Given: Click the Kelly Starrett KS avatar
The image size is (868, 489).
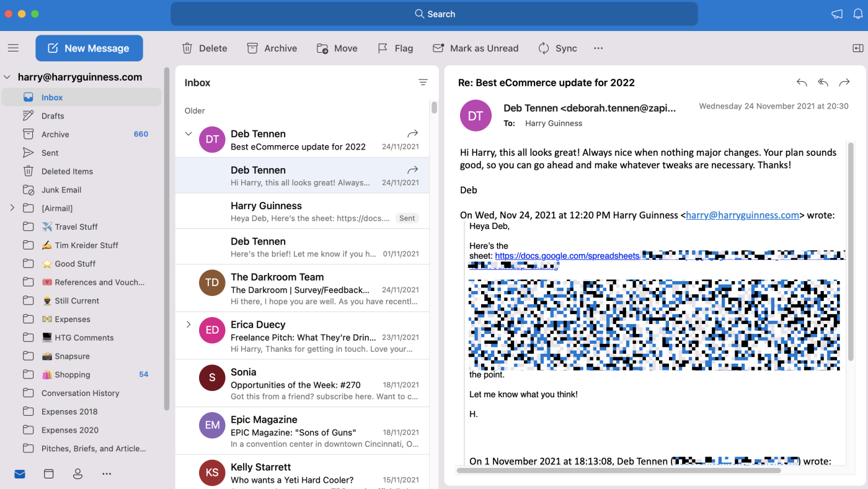Looking at the screenshot, I should point(212,472).
